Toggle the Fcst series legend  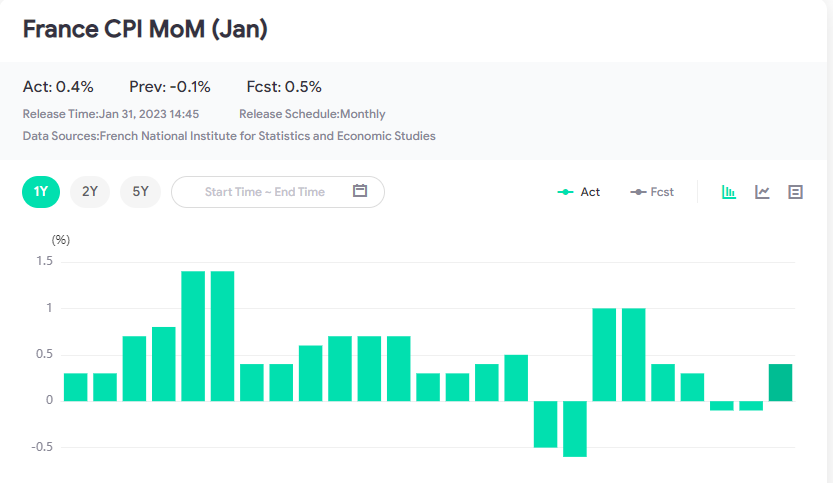652,192
